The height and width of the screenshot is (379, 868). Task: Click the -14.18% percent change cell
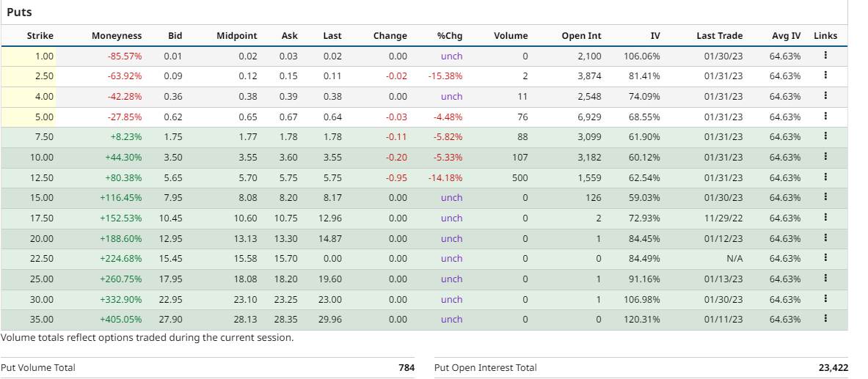[x=445, y=177]
